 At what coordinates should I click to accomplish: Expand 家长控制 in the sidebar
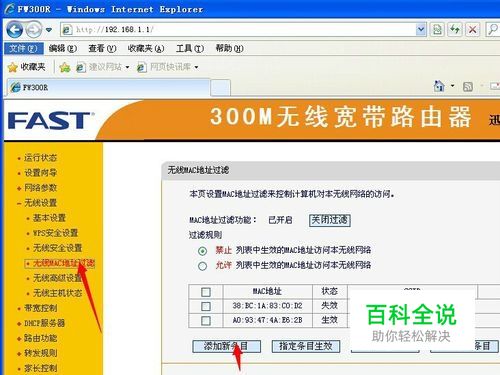tap(40, 368)
